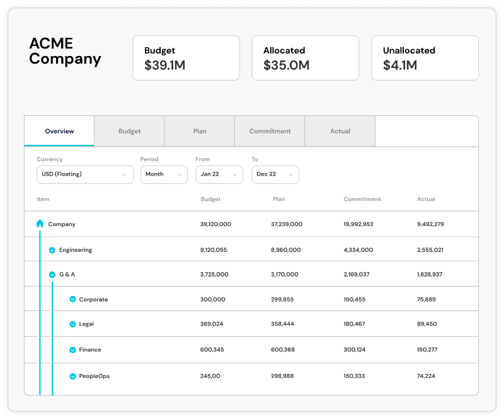Click G & A plan value 3,170,000
Image resolution: width=504 pixels, height=420 pixels.
[x=285, y=275]
